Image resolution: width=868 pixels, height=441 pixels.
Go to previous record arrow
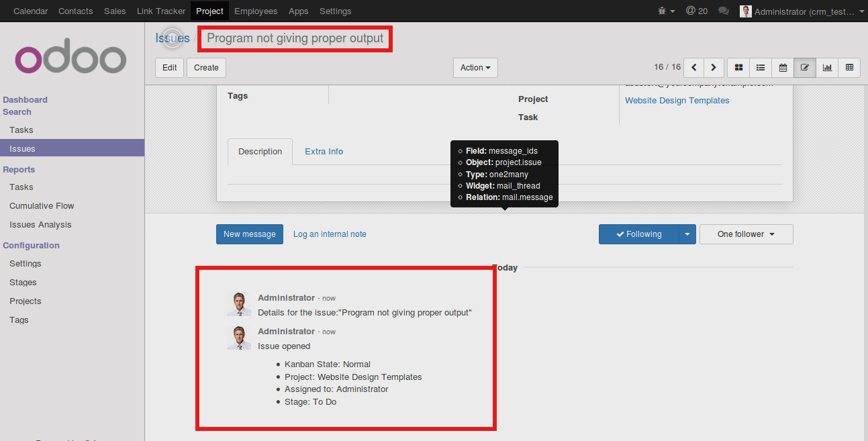(693, 67)
